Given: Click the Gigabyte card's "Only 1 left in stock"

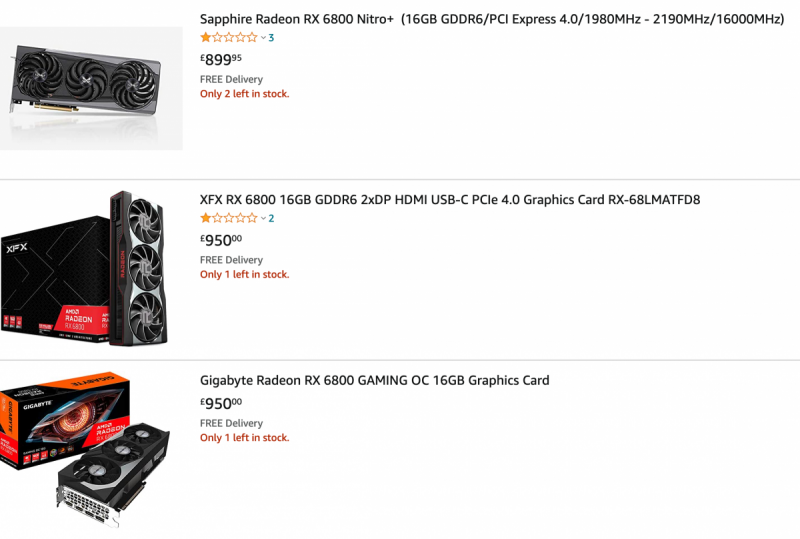Looking at the screenshot, I should [244, 438].
